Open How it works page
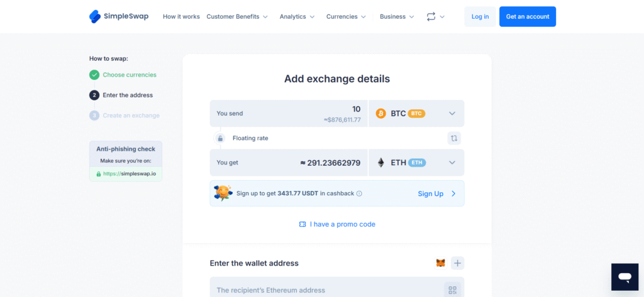This screenshot has height=297, width=644. [x=181, y=17]
